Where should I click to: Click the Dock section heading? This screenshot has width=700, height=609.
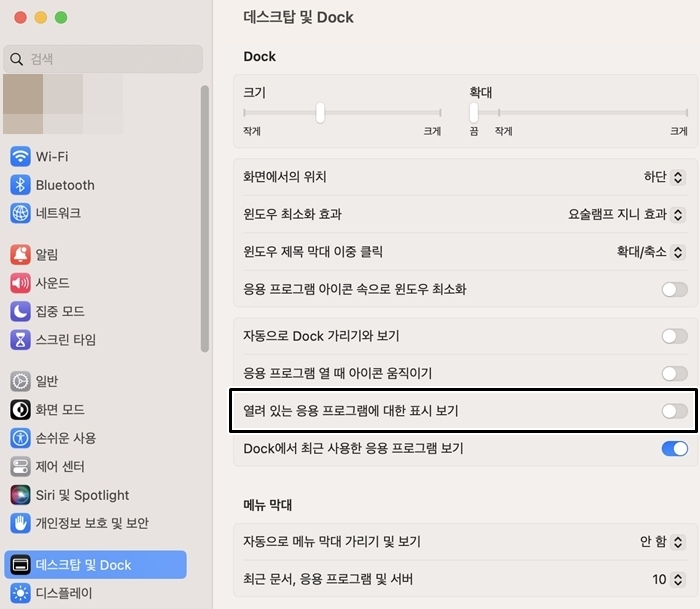click(259, 57)
